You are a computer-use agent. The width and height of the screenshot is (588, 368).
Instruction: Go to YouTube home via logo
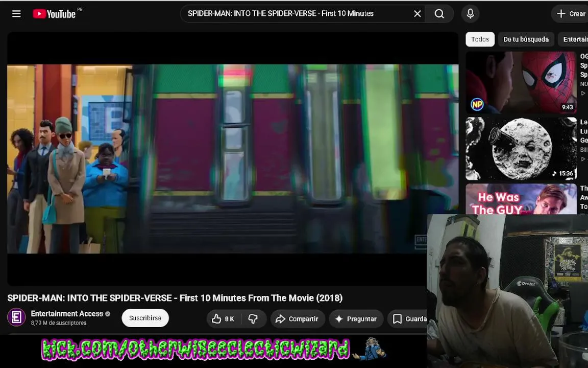coord(55,14)
